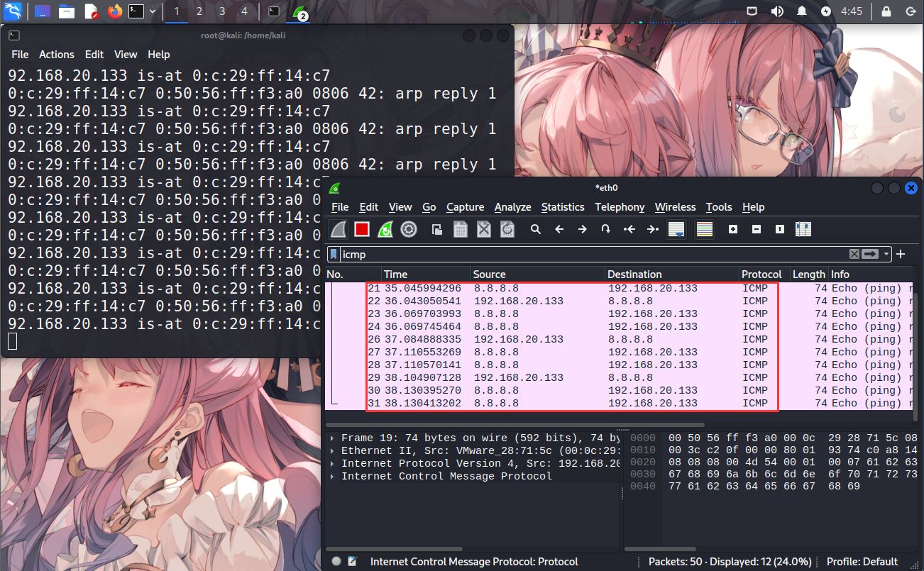This screenshot has width=924, height=571.
Task: Click the Go to specified packet icon
Action: pos(605,229)
